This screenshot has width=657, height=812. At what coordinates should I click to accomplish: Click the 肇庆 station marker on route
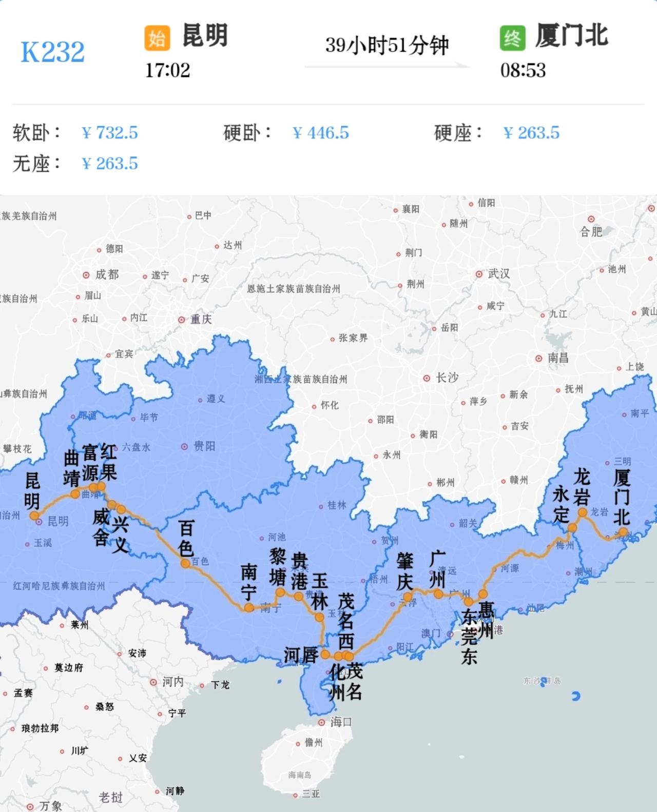(408, 597)
